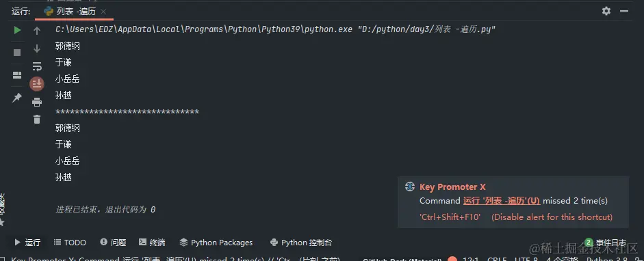Click the Key Promoter X notification icon
The image size is (644, 261).
[x=409, y=187]
